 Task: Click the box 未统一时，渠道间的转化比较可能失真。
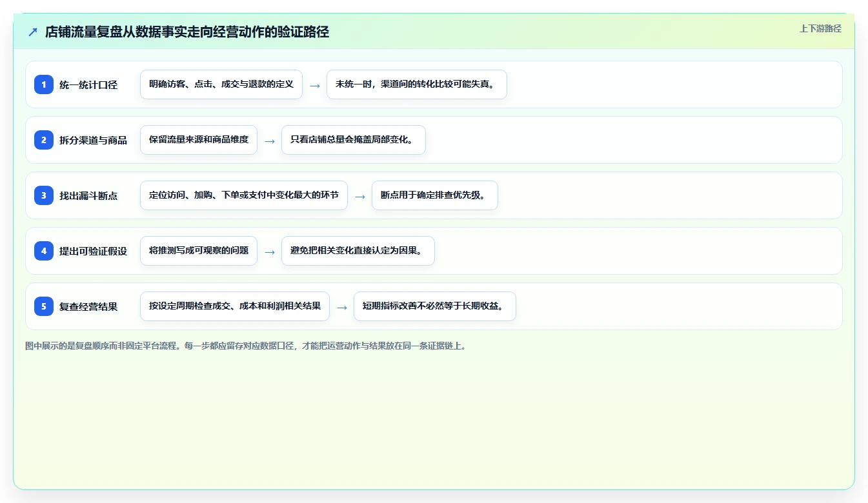tap(417, 84)
